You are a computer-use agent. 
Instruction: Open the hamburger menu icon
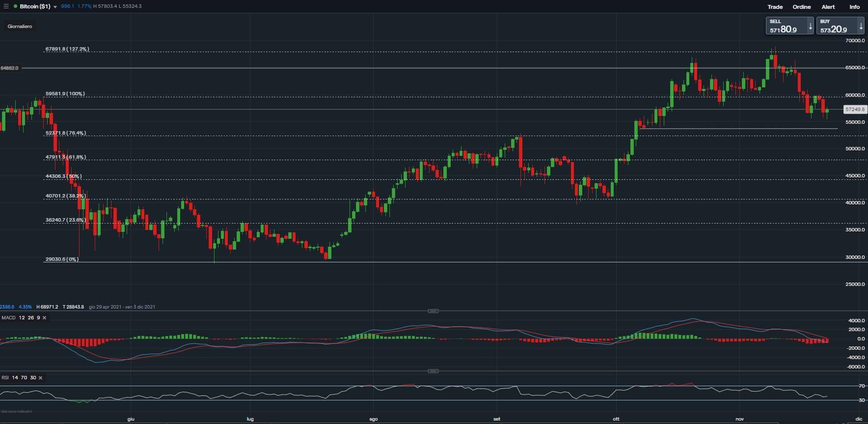(6, 6)
